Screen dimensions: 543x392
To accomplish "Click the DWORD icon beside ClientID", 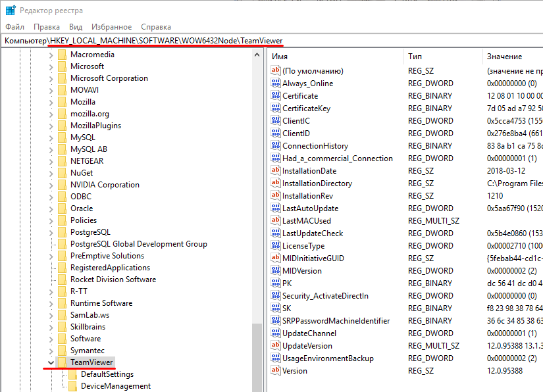I will [276, 134].
